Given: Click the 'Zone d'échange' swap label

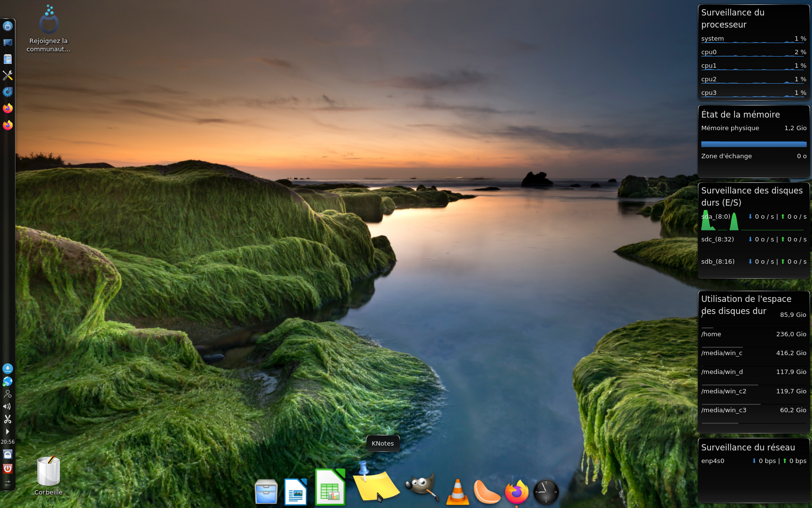Looking at the screenshot, I should tap(726, 156).
